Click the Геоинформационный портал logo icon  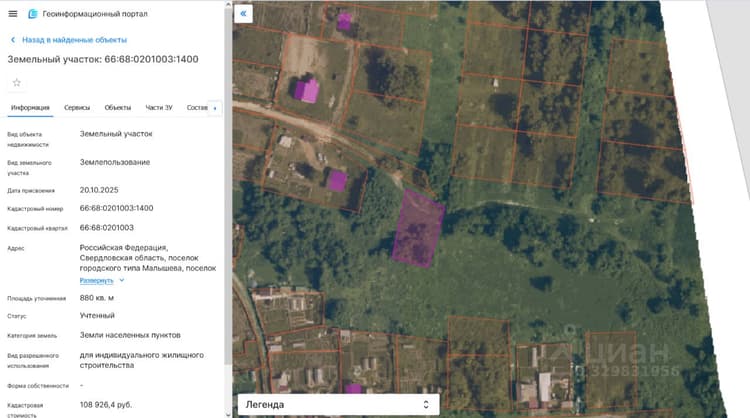pos(33,14)
